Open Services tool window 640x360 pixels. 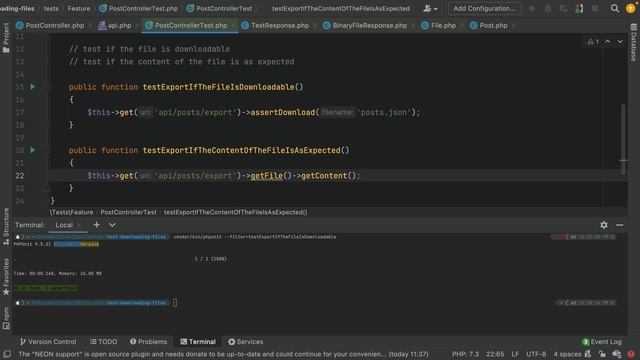[x=246, y=342]
